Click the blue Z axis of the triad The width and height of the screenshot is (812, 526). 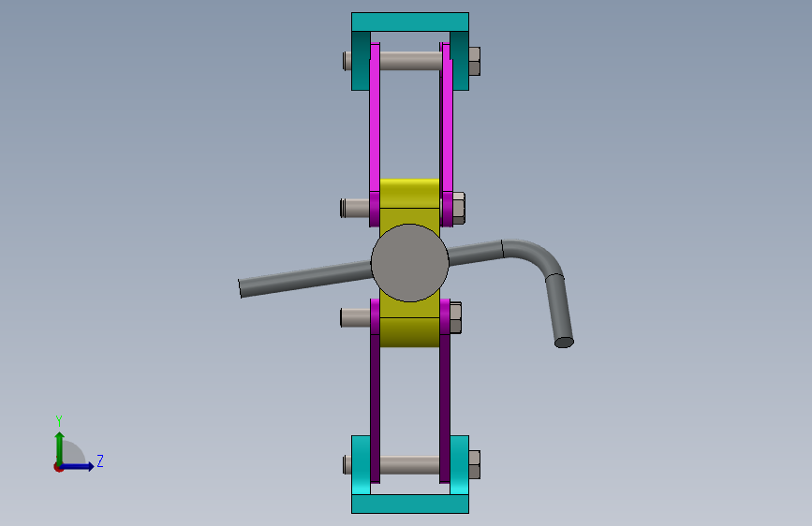(x=78, y=466)
